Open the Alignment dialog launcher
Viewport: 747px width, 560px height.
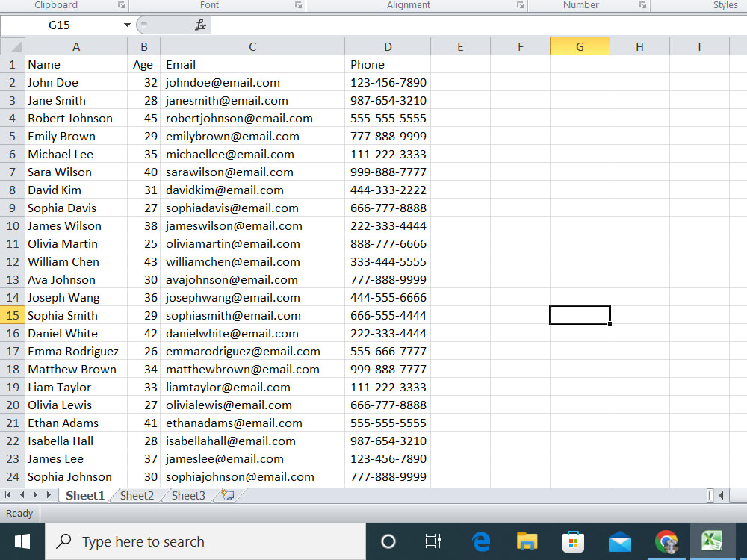point(521,5)
